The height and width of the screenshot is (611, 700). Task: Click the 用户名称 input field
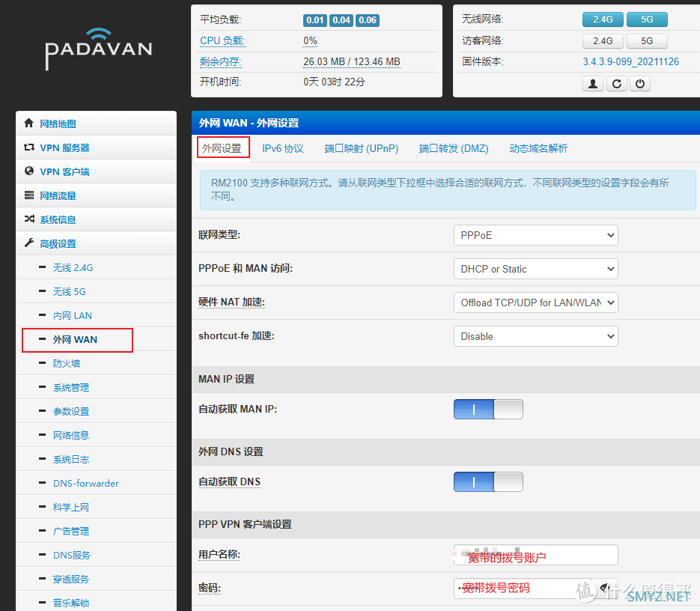(536, 555)
